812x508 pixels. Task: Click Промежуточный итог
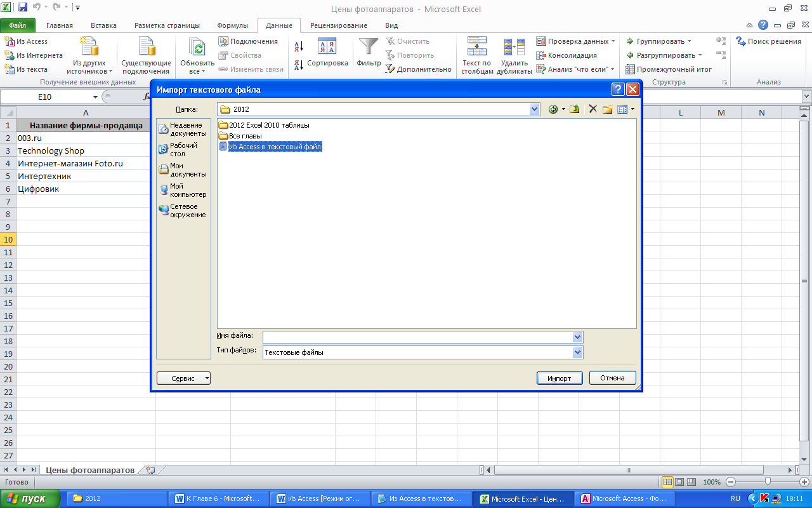point(669,69)
